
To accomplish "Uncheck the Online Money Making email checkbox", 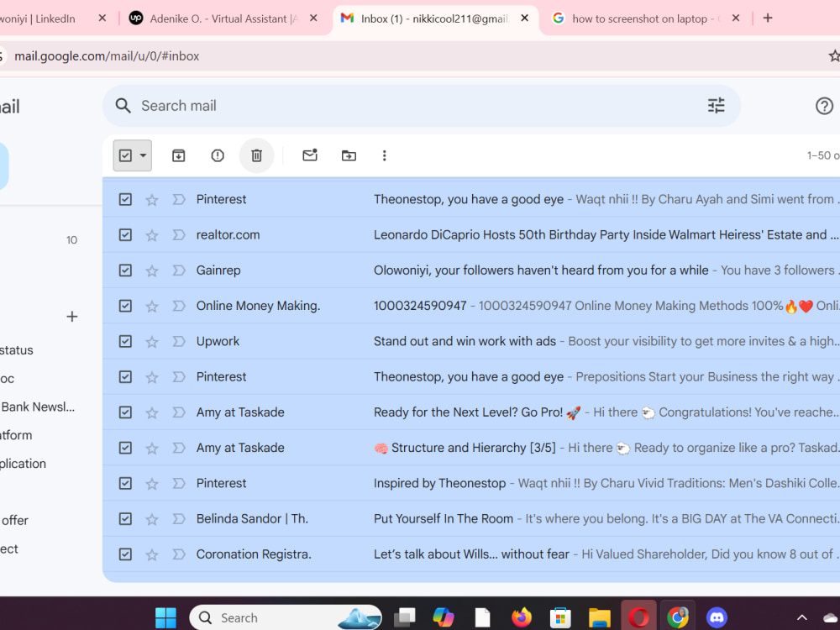I will point(125,306).
